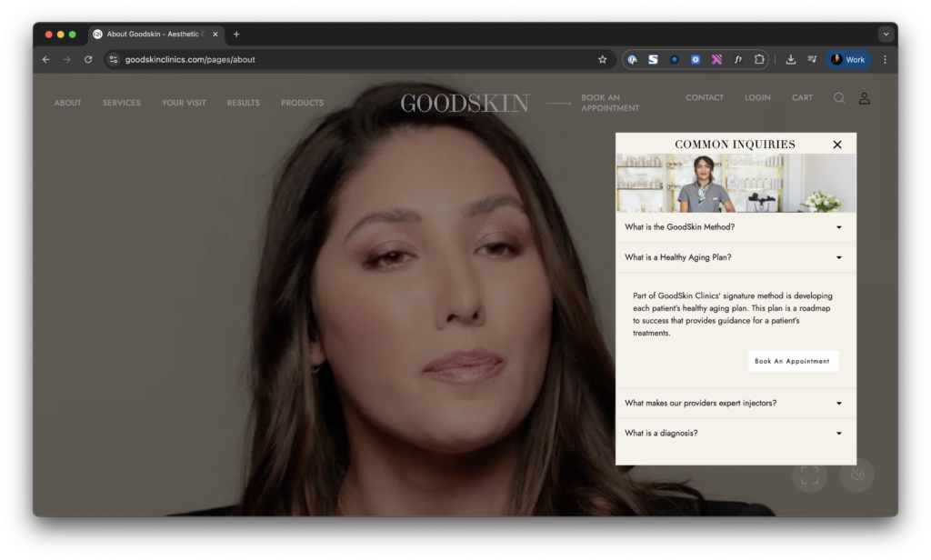Click the account profile icon
This screenshot has height=560, width=931.
coord(864,98)
